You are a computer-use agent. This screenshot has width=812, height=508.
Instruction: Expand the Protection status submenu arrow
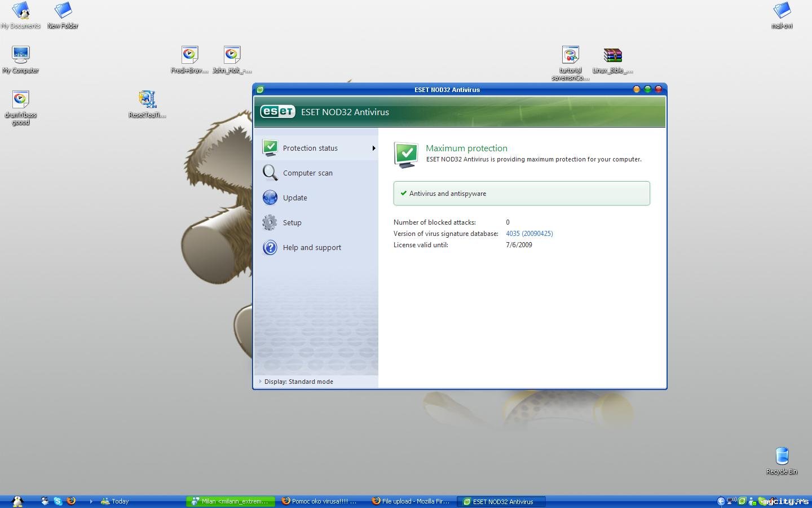pyautogui.click(x=373, y=148)
